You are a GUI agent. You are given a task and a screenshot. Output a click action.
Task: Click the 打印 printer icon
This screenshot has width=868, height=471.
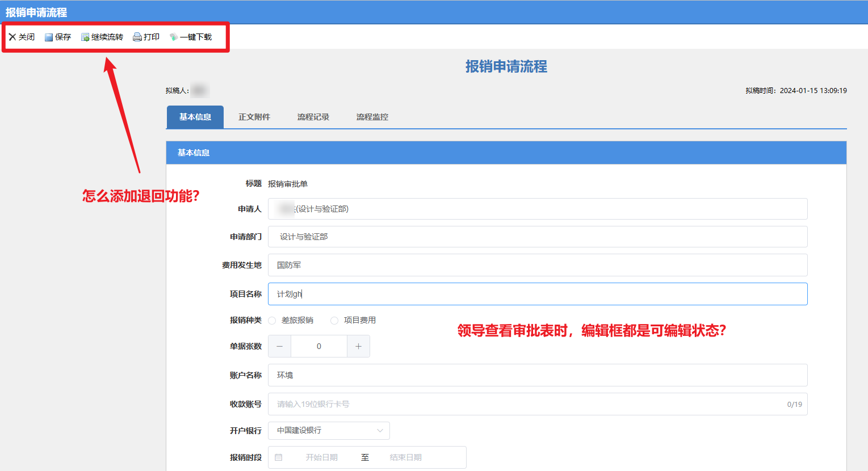(137, 37)
